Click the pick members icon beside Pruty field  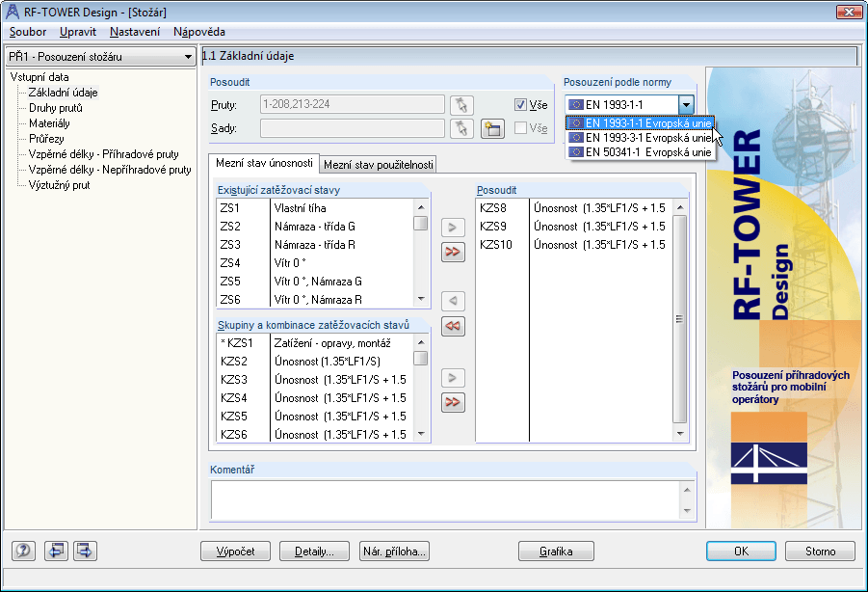tap(461, 105)
